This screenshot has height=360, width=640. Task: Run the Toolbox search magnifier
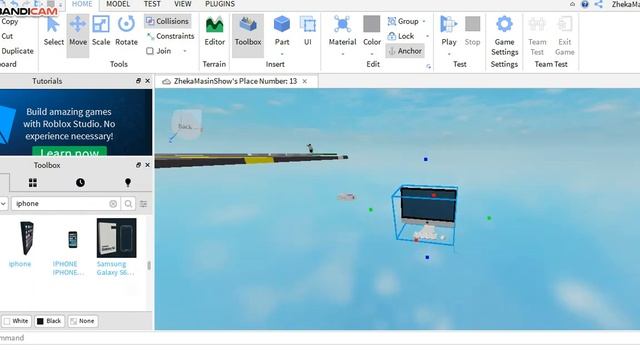click(x=128, y=204)
